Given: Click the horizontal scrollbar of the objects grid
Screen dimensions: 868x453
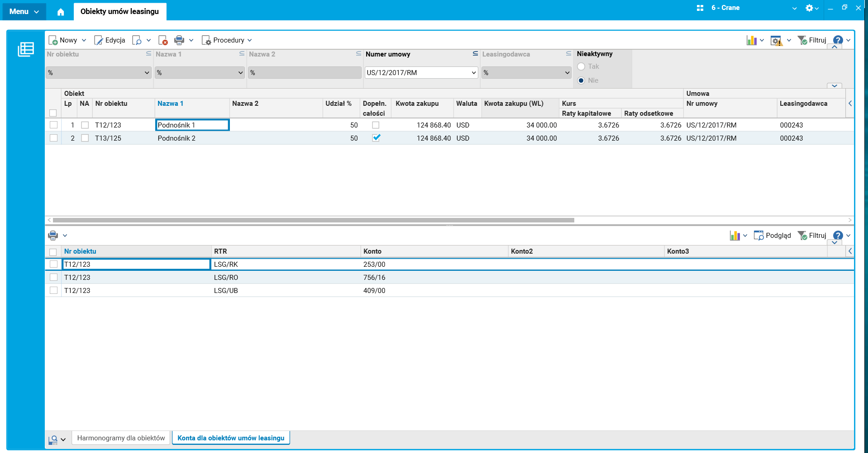Looking at the screenshot, I should [313, 220].
